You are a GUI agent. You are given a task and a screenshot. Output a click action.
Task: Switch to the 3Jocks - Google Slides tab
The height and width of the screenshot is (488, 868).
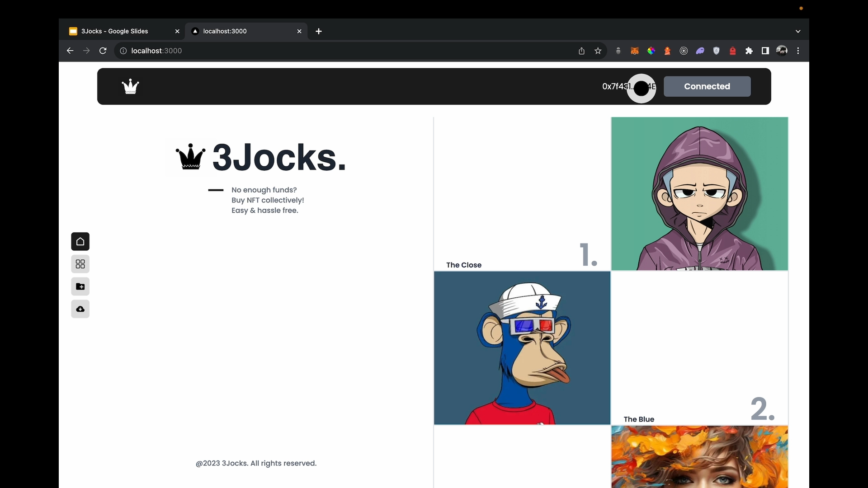coord(122,31)
